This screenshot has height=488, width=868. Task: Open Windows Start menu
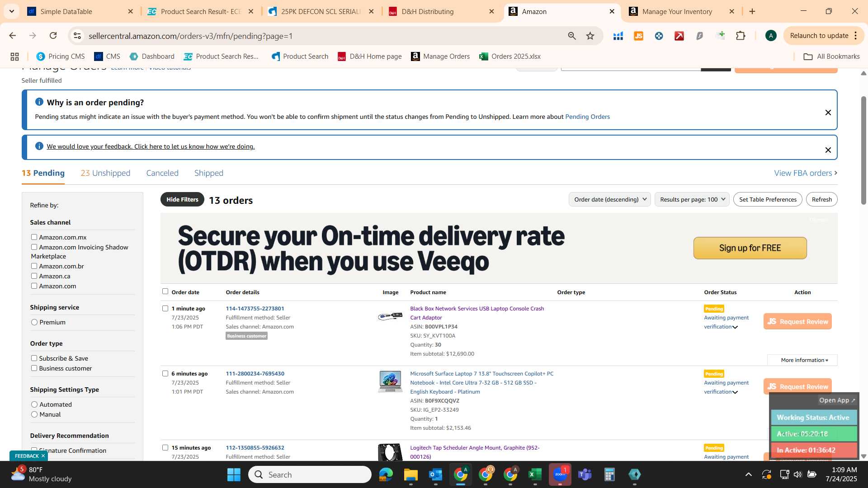(234, 474)
